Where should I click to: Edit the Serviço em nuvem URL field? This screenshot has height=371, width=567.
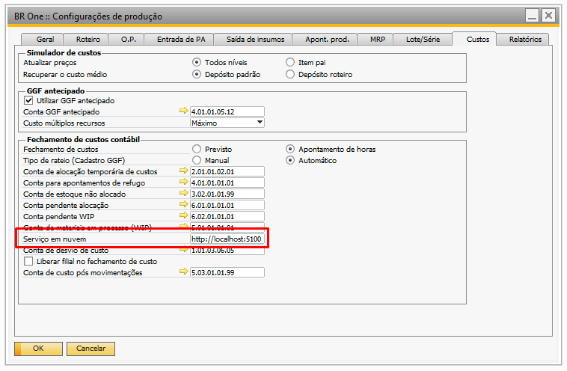pos(227,239)
